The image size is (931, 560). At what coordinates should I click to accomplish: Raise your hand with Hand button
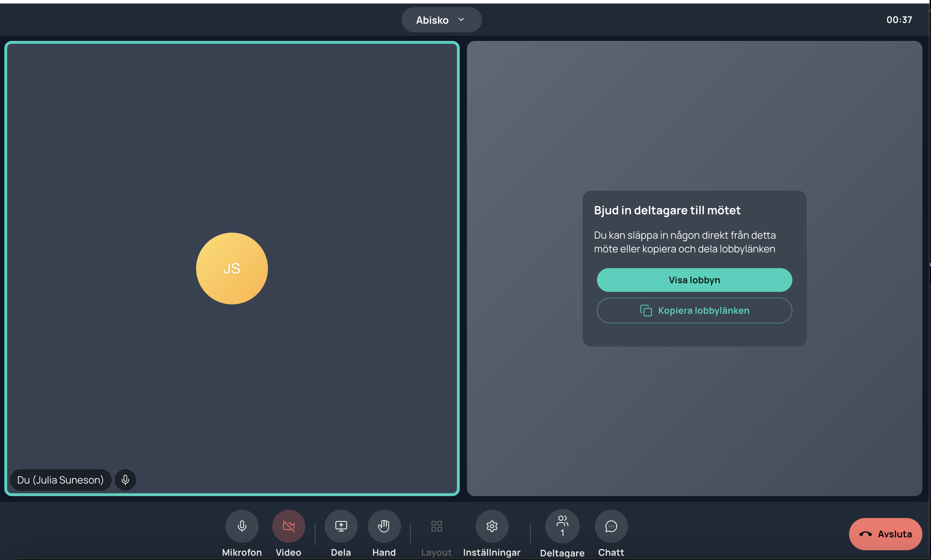pos(384,526)
